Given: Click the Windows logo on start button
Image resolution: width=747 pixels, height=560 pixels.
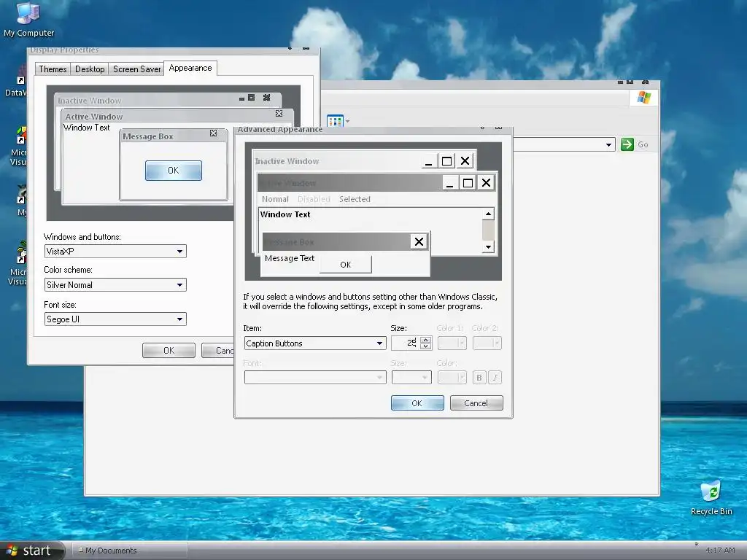Looking at the screenshot, I should pyautogui.click(x=12, y=551).
